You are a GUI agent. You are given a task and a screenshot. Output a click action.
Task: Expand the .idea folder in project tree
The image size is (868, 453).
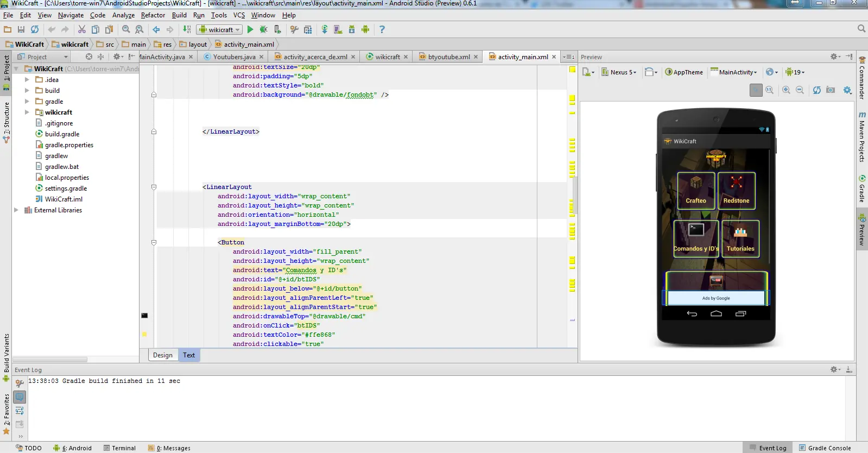27,80
